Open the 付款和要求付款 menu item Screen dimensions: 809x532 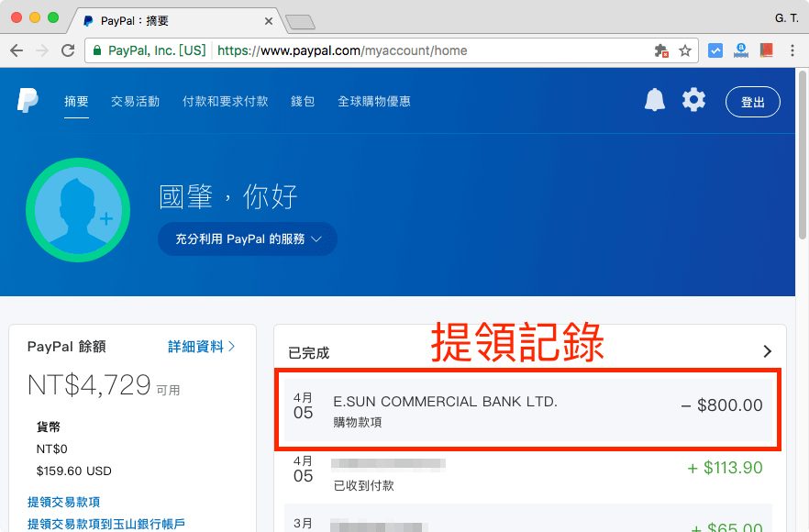(x=224, y=102)
